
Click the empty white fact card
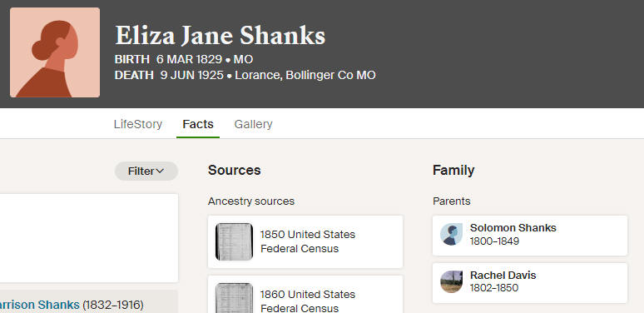pos(89,238)
